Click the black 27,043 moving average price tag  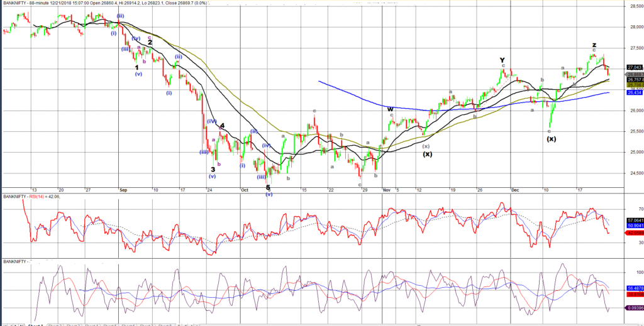click(x=635, y=67)
